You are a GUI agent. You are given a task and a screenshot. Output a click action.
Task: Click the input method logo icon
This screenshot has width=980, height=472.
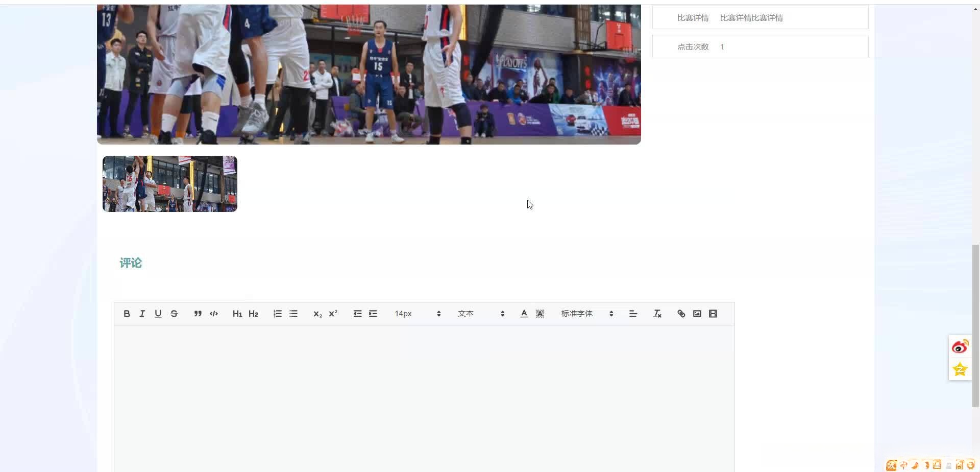[892, 465]
